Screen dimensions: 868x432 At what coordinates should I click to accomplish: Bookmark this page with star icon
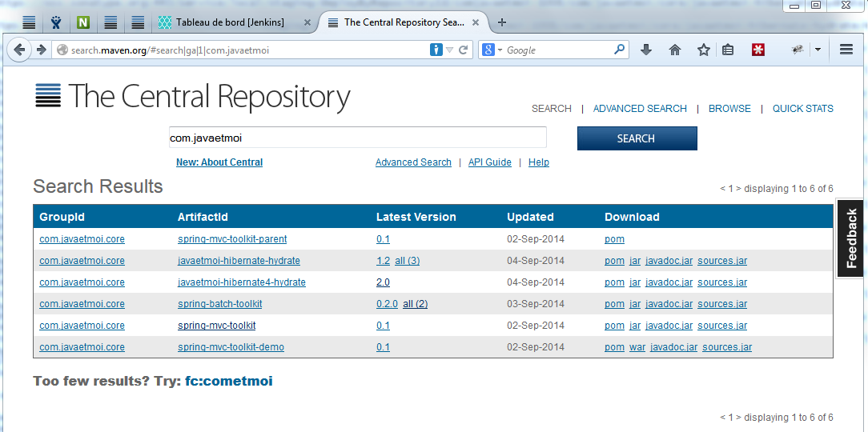point(704,50)
